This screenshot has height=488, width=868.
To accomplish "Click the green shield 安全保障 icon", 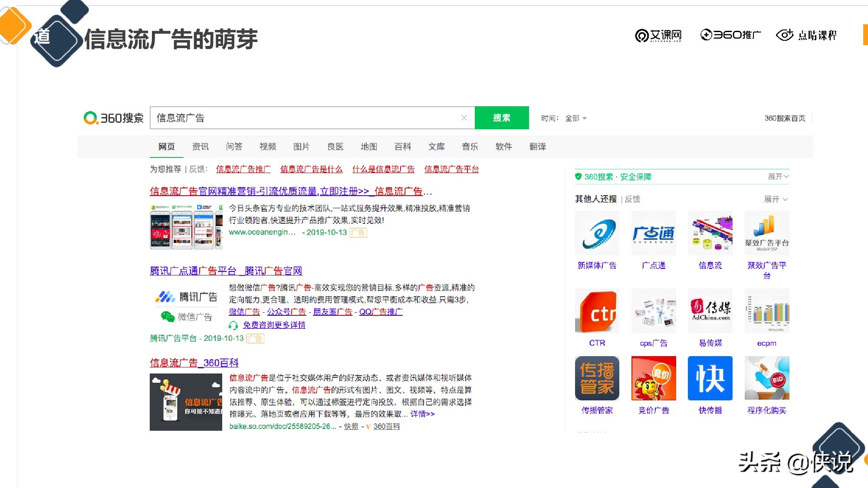I will pos(578,177).
